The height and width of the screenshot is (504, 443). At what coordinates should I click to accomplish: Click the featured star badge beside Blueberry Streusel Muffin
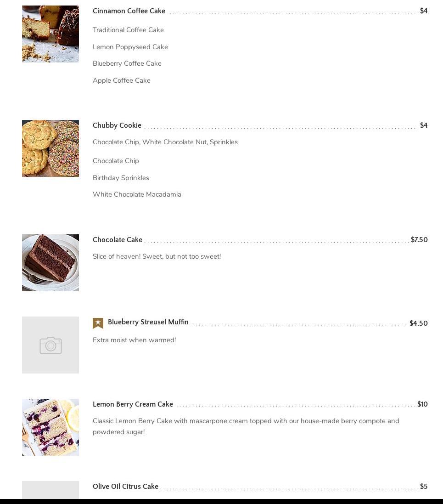pyautogui.click(x=98, y=323)
